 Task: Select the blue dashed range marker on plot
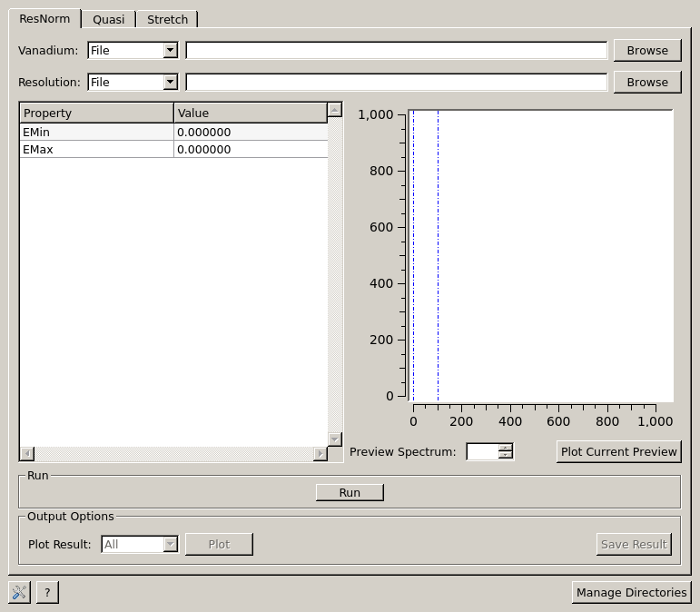click(x=438, y=254)
